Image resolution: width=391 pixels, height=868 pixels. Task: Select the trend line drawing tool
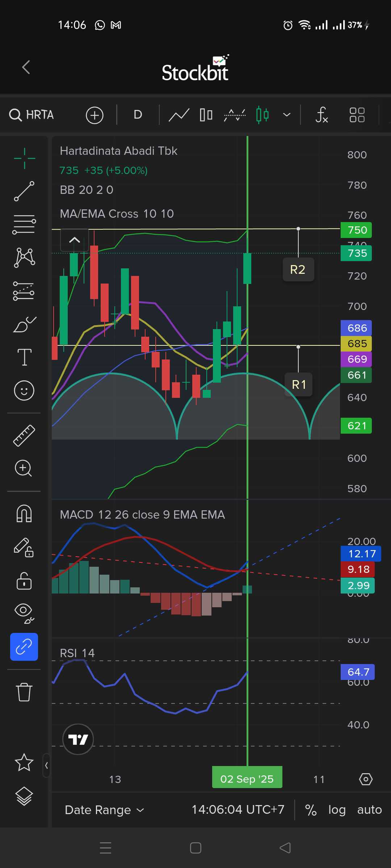[x=24, y=191]
